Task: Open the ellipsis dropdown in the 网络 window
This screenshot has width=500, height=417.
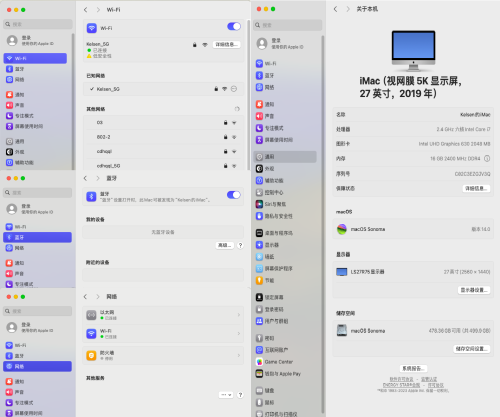Action: tap(226, 395)
